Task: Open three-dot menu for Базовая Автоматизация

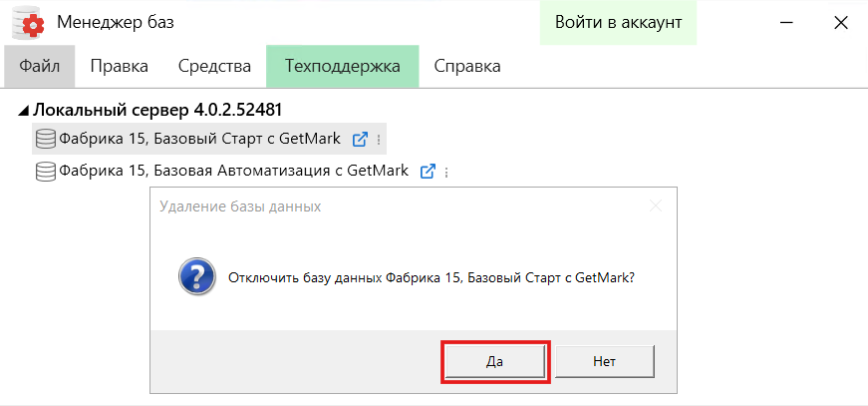Action: tap(446, 173)
